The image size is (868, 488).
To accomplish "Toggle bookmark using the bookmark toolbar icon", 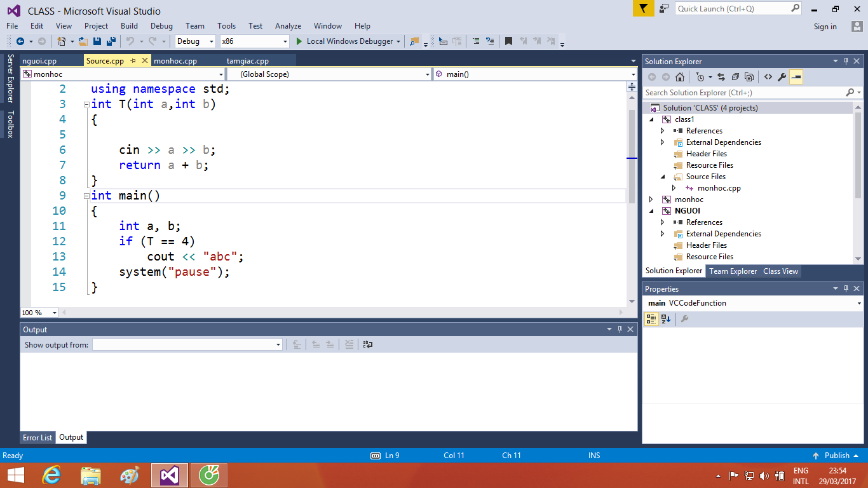I will 508,41.
